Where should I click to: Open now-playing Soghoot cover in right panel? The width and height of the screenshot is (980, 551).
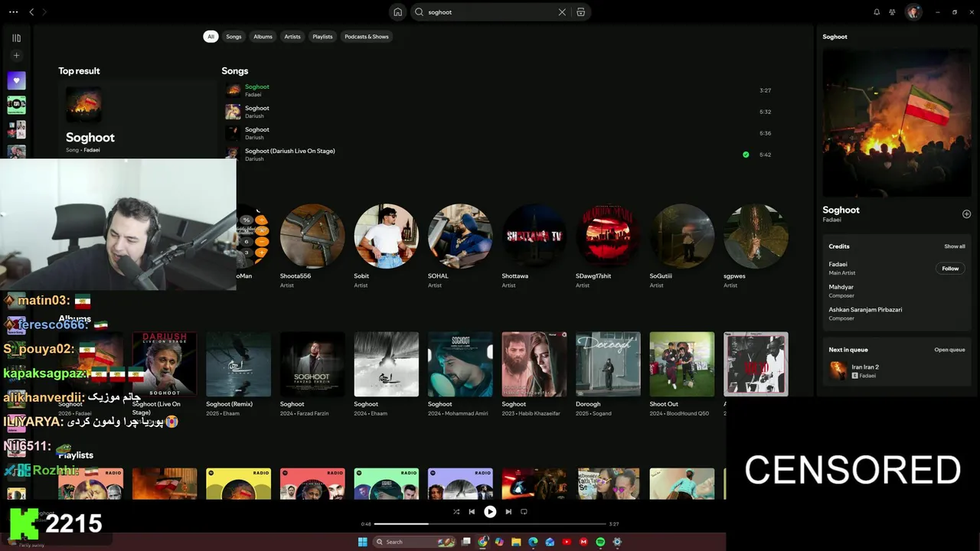897,123
